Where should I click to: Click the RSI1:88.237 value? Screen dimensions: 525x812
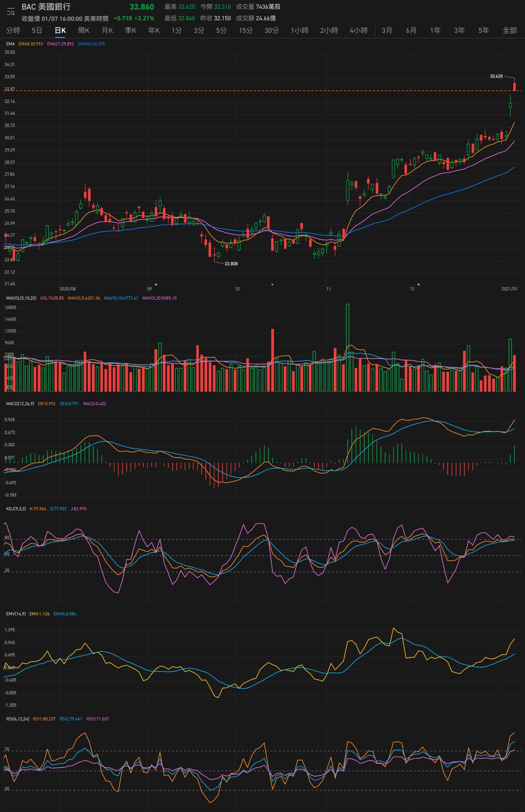(x=44, y=719)
